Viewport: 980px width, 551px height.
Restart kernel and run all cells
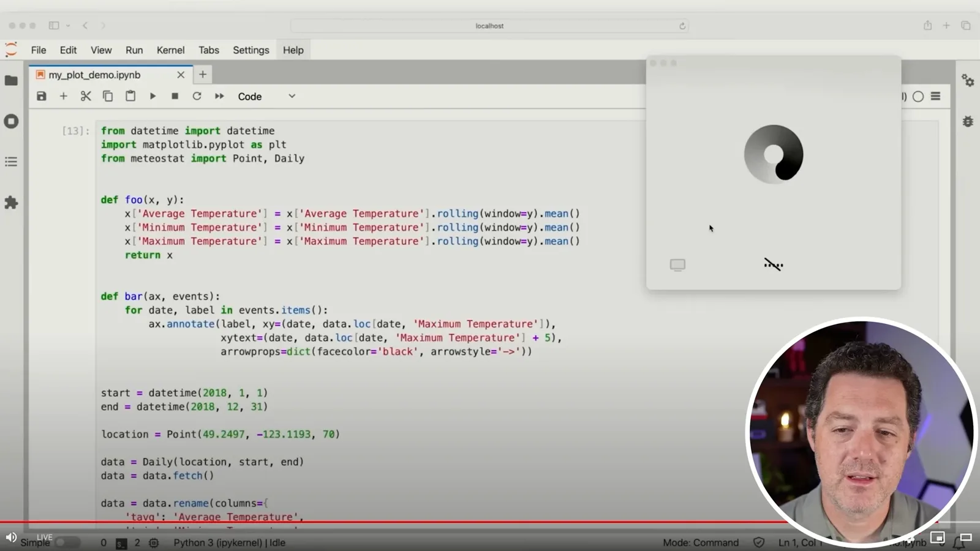click(x=219, y=96)
